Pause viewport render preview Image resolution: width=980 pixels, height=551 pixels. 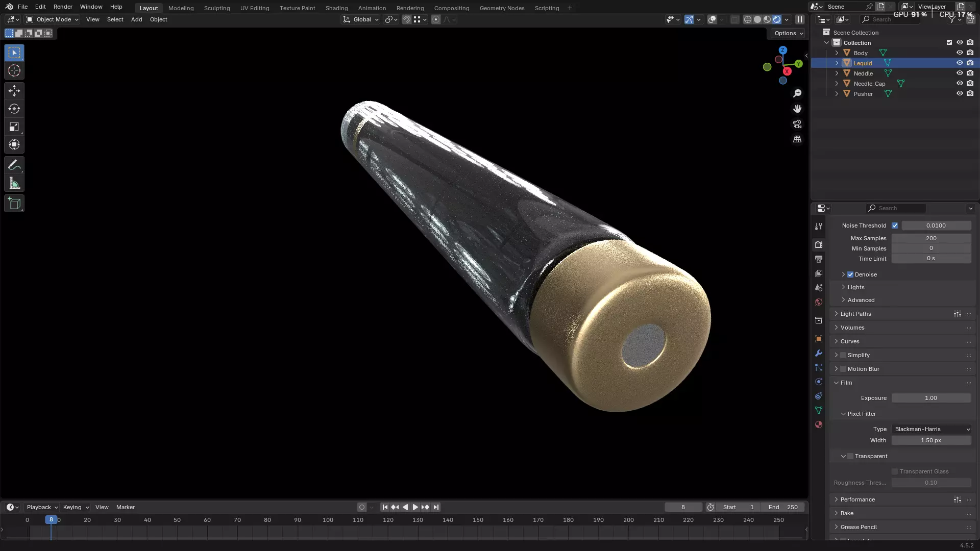[x=800, y=19]
